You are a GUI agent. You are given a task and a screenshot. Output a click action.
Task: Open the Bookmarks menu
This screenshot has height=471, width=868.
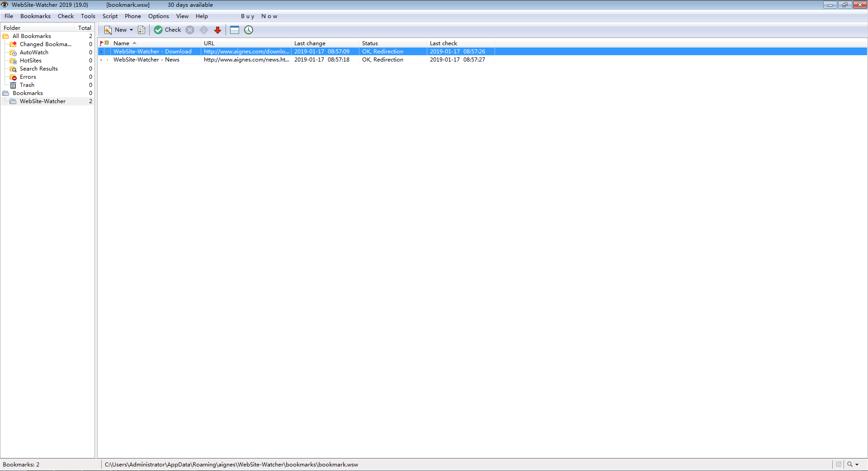click(x=35, y=16)
